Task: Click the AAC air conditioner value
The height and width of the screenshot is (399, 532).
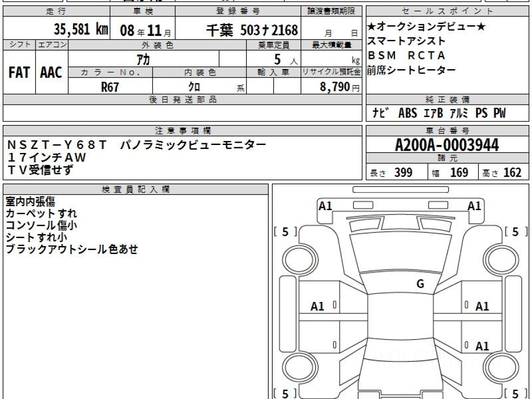Action: (51, 73)
